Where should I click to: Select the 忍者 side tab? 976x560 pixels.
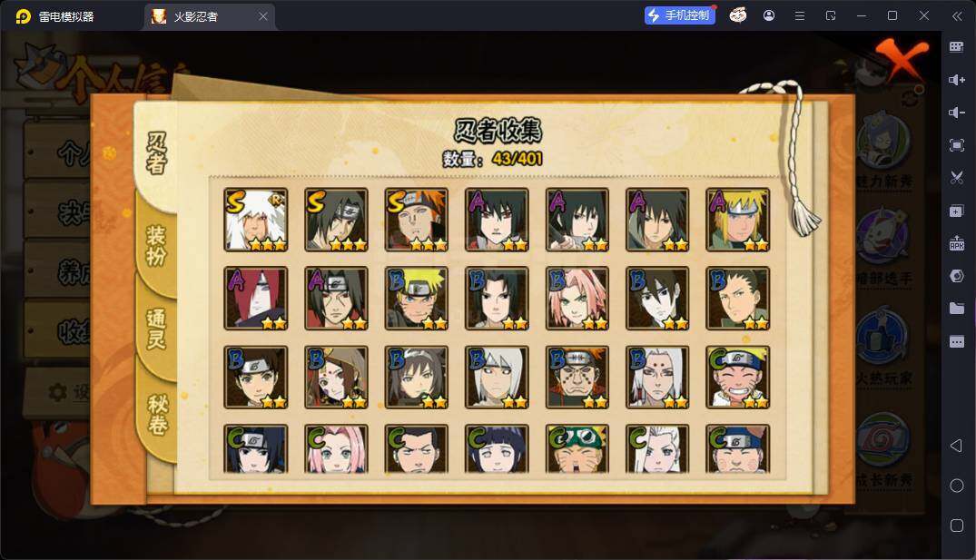[x=156, y=152]
